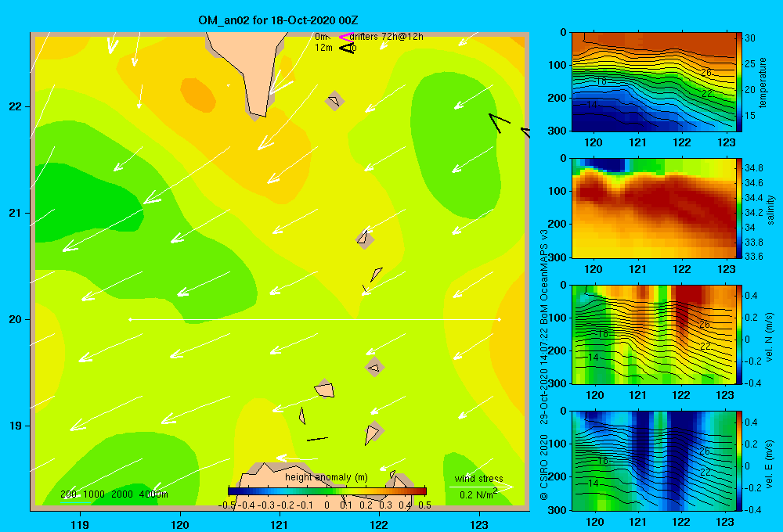Screen dimensions: 783x532
Task: Click the '122' longitude label under the vel. E panel
Action: [681, 522]
